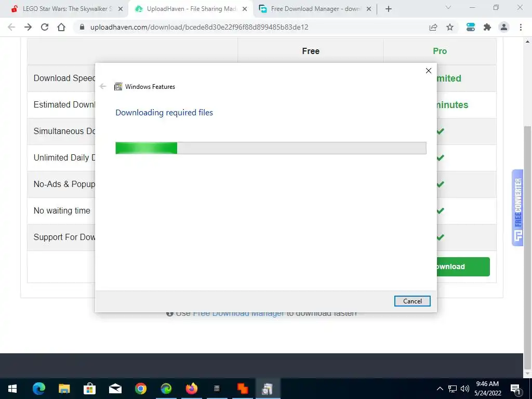The image size is (532, 399).
Task: Open the volume control tray icon
Action: pos(465,389)
